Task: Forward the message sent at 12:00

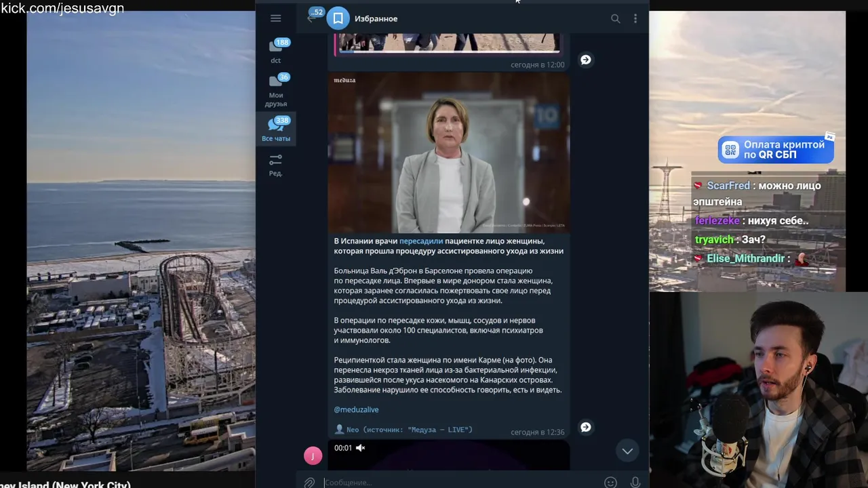Action: click(x=586, y=60)
